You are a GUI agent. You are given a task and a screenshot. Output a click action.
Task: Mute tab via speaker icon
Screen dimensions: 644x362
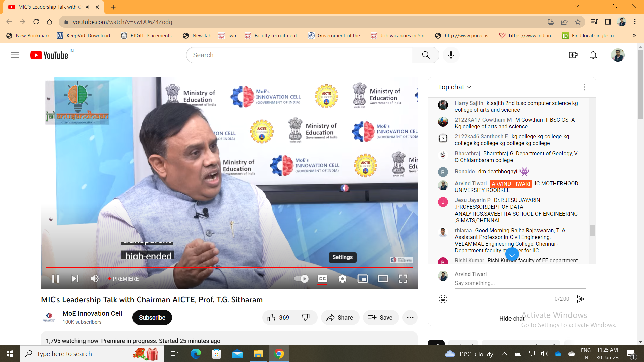[x=88, y=7]
